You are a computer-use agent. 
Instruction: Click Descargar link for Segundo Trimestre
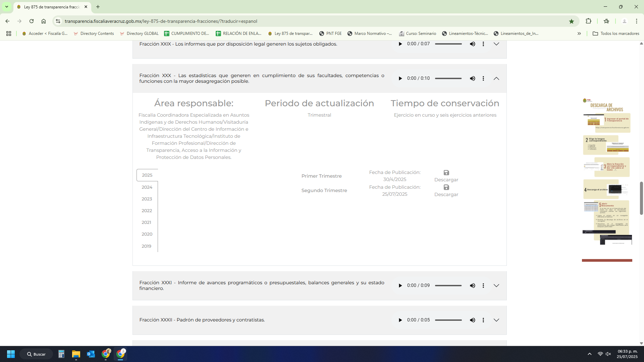[x=446, y=194]
